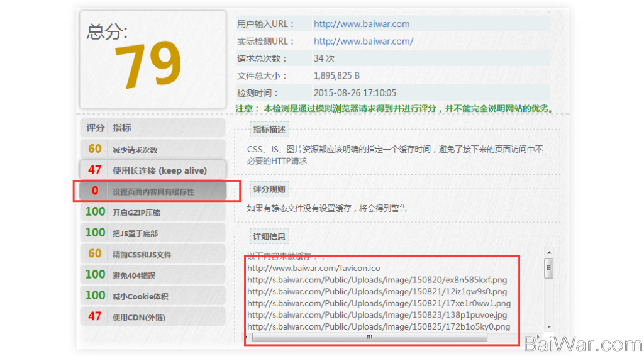
Task: Click the right arrow of horizontal scrollbar
Action: pyautogui.click(x=538, y=337)
